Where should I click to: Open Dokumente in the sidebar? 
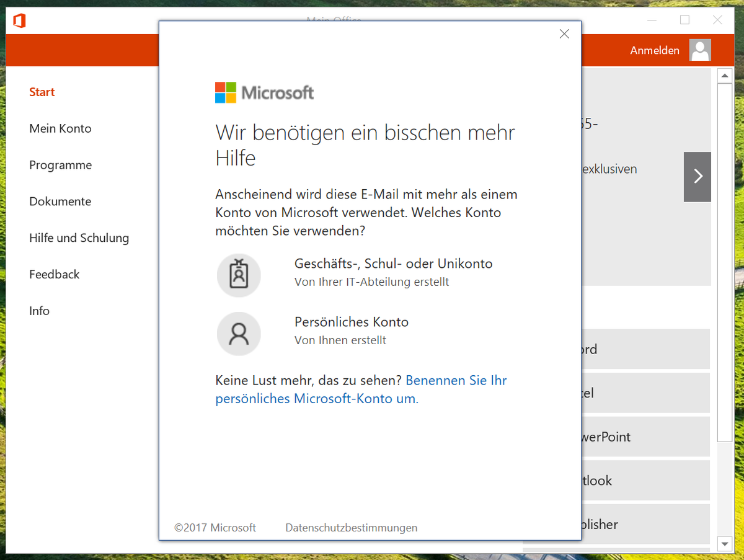(60, 202)
